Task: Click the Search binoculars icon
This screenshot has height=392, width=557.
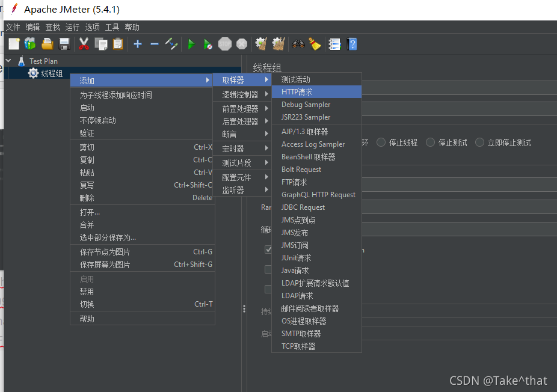Action: tap(298, 44)
